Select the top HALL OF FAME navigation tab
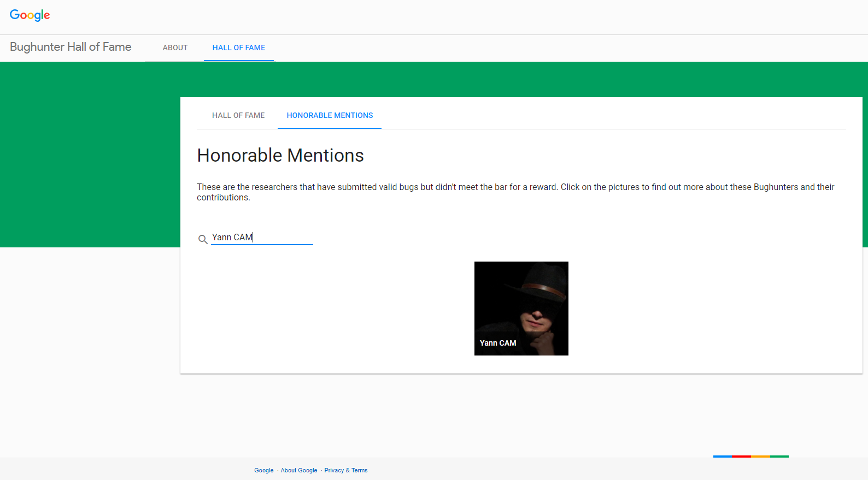Viewport: 868px width, 480px height. [239, 48]
